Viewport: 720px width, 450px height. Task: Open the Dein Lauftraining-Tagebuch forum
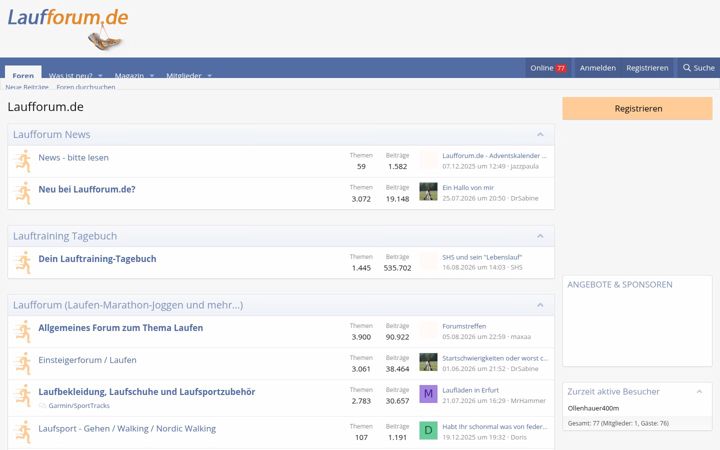click(97, 259)
